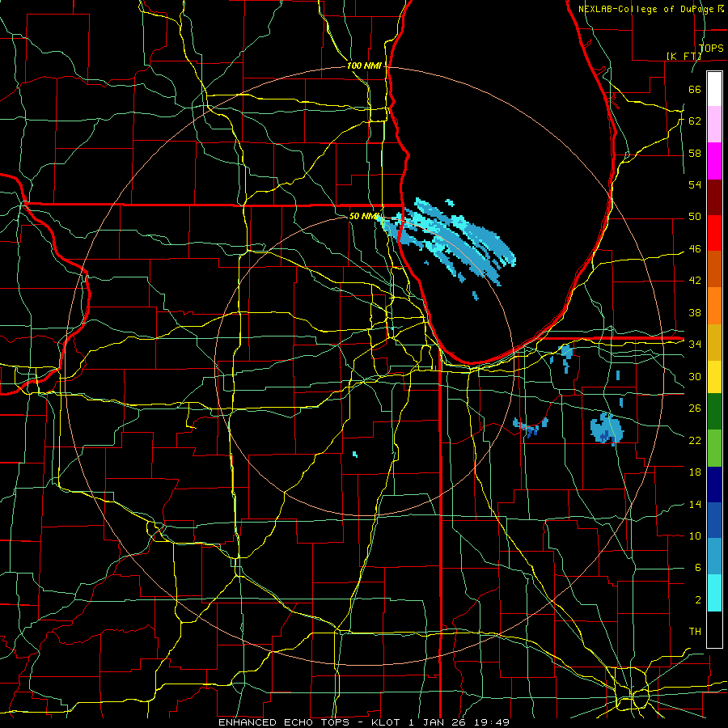The image size is (728, 728).
Task: Click the bright yellow legend swatch
Action: click(714, 377)
